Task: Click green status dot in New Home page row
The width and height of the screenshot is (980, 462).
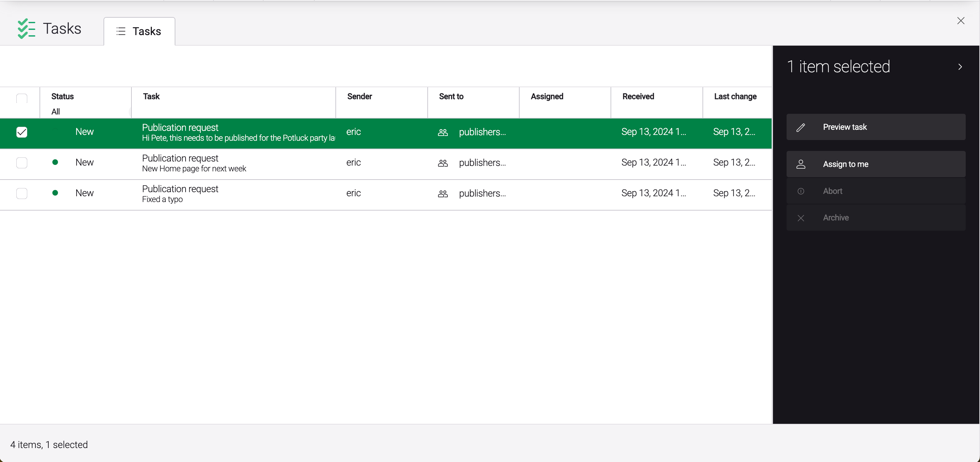Action: [55, 162]
